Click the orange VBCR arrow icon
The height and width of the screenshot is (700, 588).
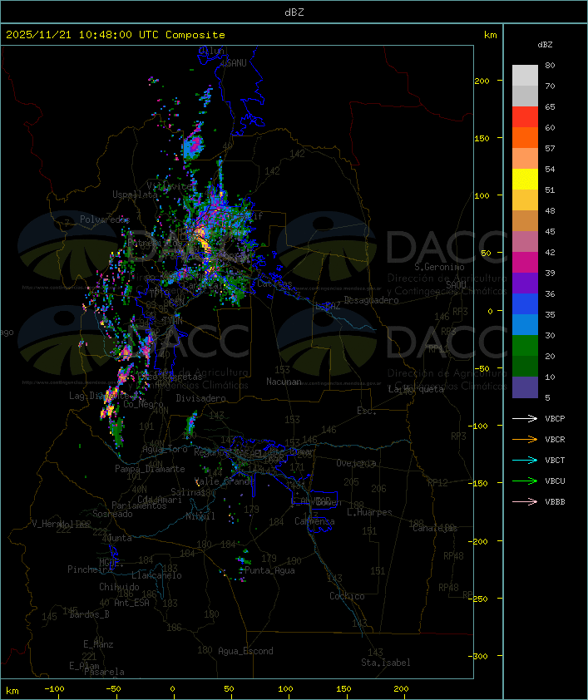[x=525, y=439]
